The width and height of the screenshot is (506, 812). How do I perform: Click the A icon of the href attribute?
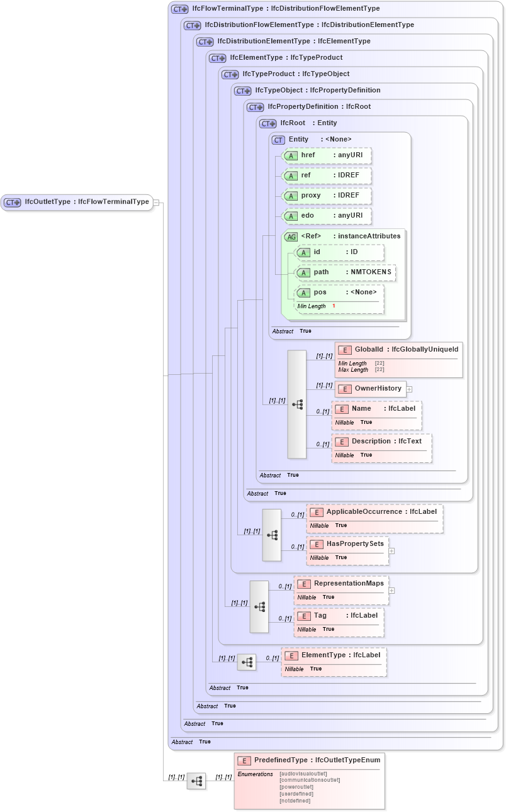click(291, 155)
